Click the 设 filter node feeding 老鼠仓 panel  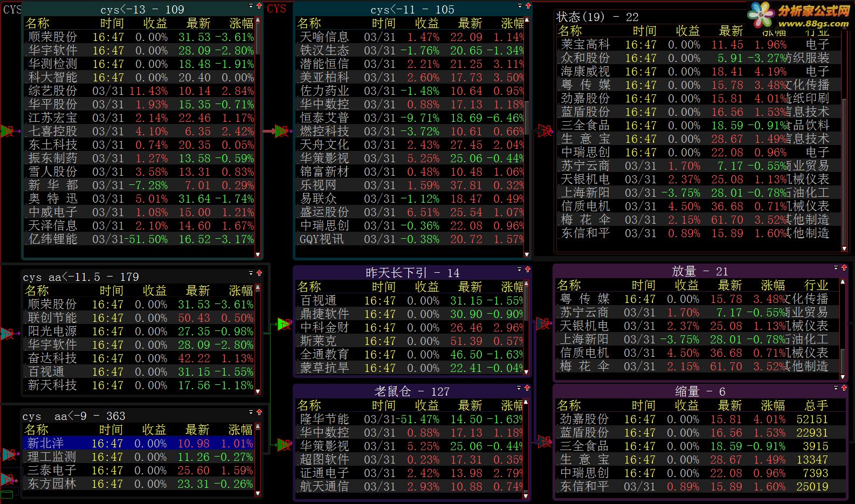pos(284,445)
